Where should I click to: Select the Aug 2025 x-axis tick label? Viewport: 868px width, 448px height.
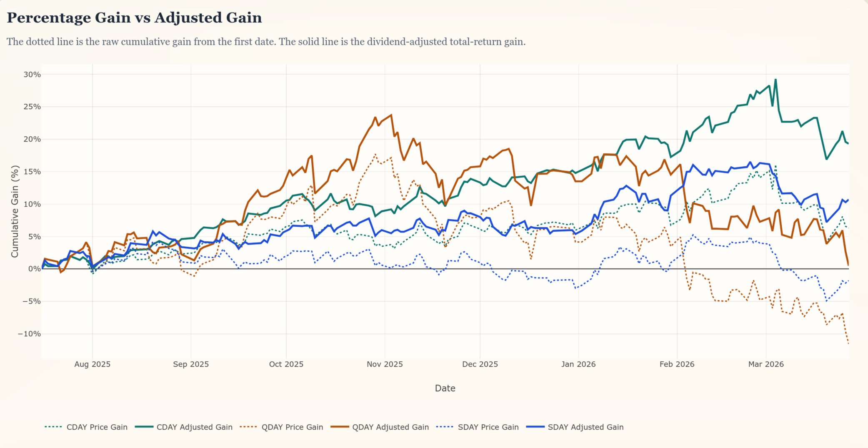[x=93, y=364]
